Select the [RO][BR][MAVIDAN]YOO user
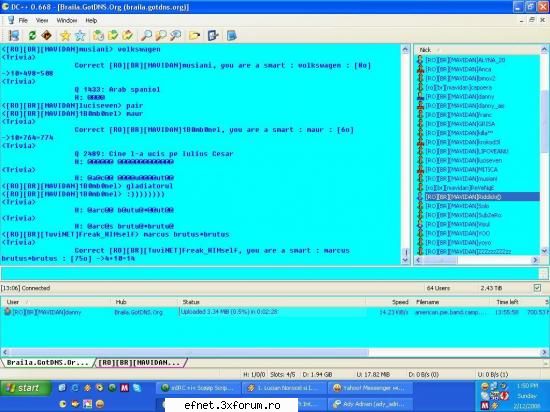Screen dimensions: 550x412 coord(458,233)
